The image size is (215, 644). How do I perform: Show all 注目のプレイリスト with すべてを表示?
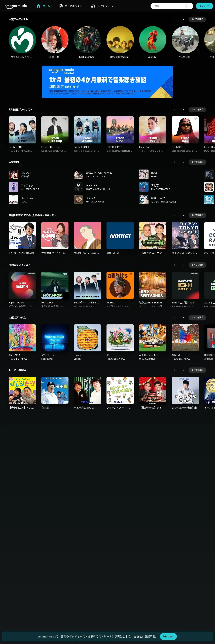pyautogui.click(x=197, y=265)
